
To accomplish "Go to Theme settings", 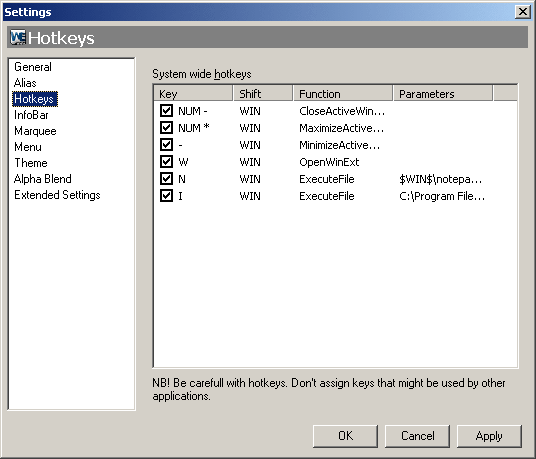I will click(31, 163).
